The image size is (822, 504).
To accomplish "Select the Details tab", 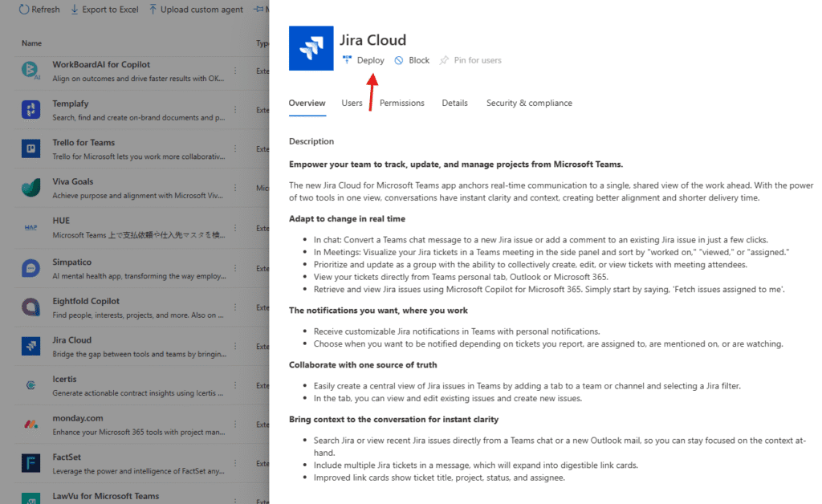I will (454, 103).
